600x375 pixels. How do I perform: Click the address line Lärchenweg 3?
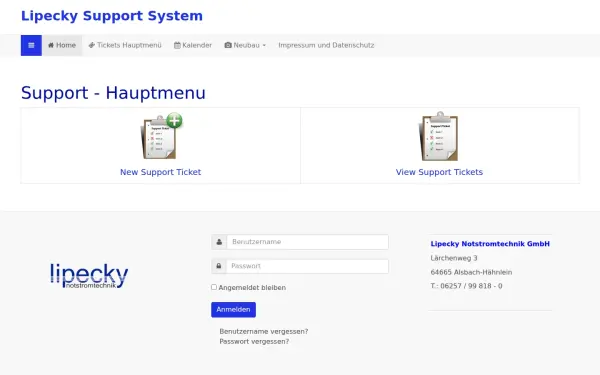click(454, 258)
